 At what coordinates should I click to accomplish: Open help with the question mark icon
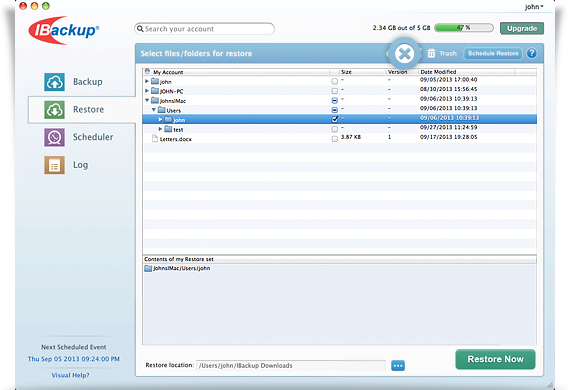[x=531, y=53]
